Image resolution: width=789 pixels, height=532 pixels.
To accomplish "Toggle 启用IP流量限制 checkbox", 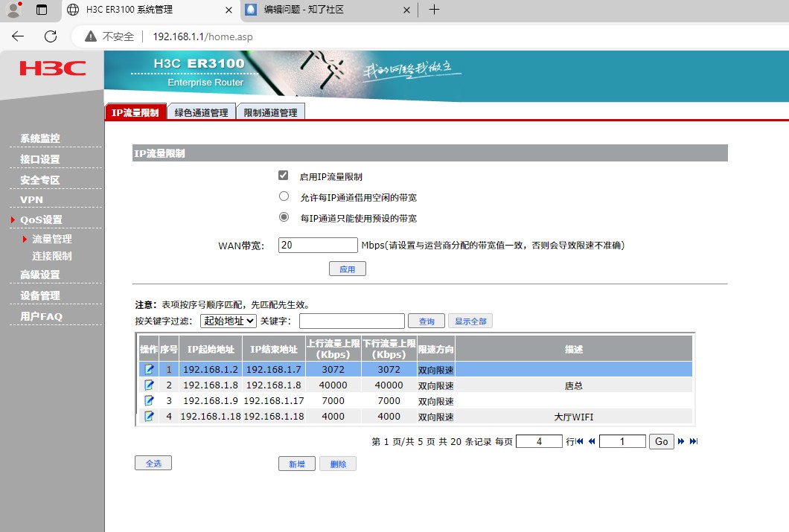I will coord(284,176).
